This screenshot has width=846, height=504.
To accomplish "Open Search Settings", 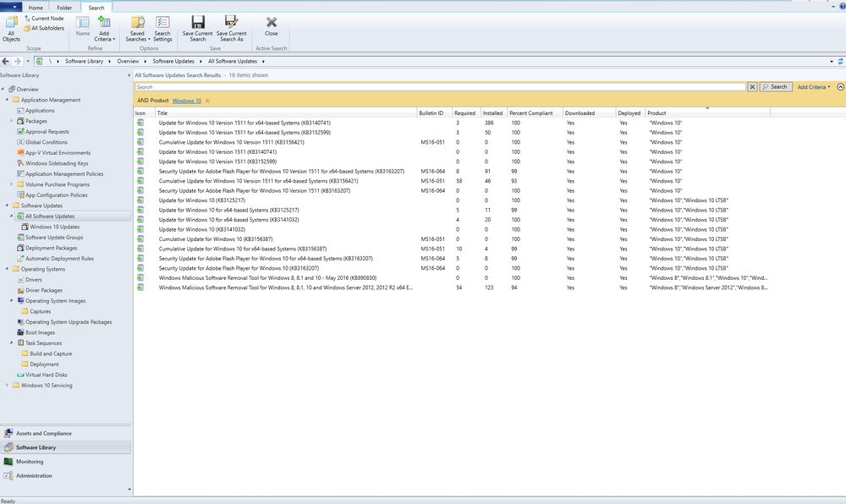I will pos(162,29).
